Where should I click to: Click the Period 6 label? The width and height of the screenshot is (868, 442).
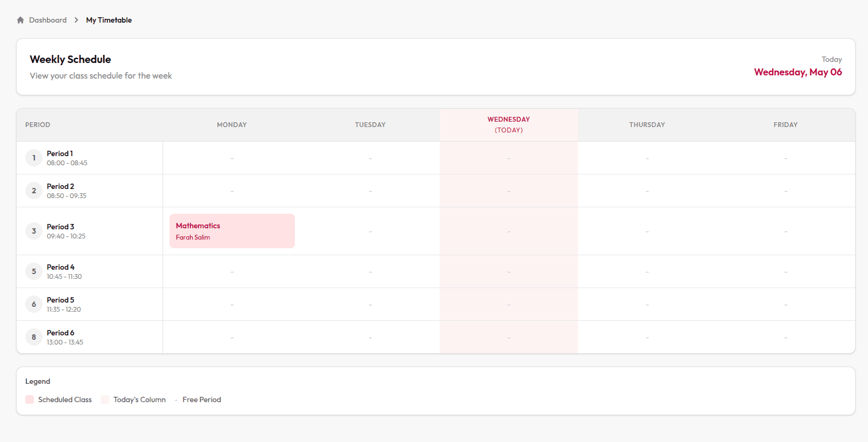(x=60, y=333)
